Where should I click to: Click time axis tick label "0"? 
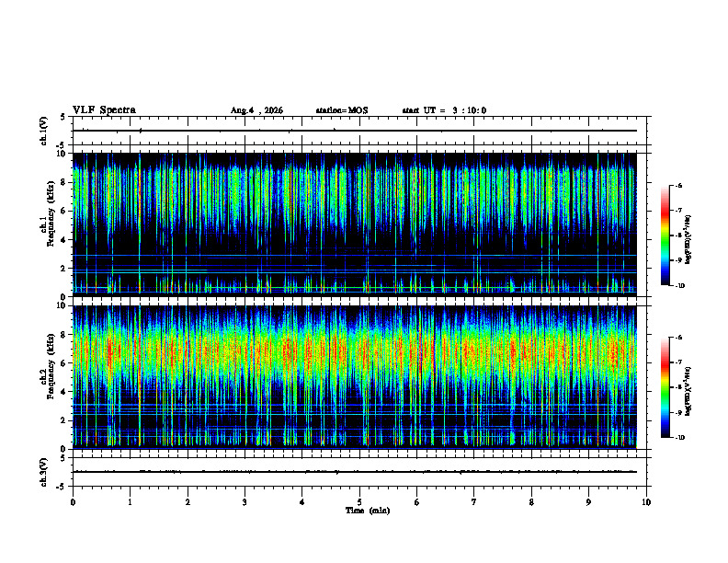pos(73,502)
